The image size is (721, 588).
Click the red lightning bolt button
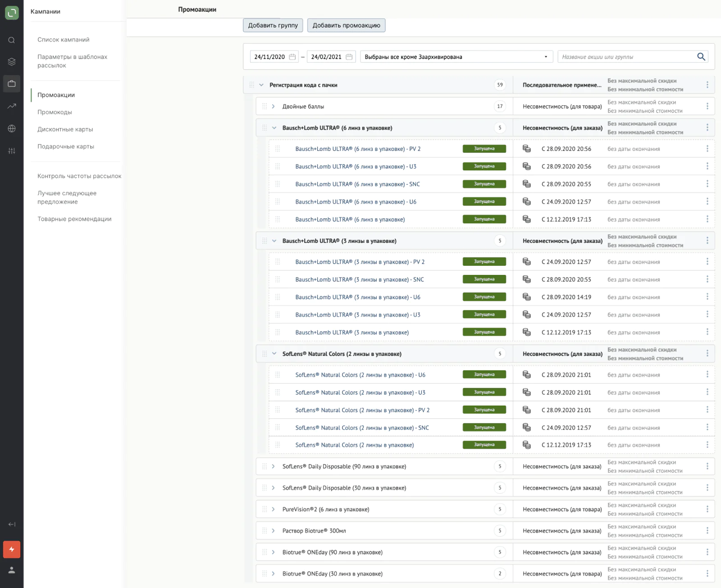tap(12, 549)
